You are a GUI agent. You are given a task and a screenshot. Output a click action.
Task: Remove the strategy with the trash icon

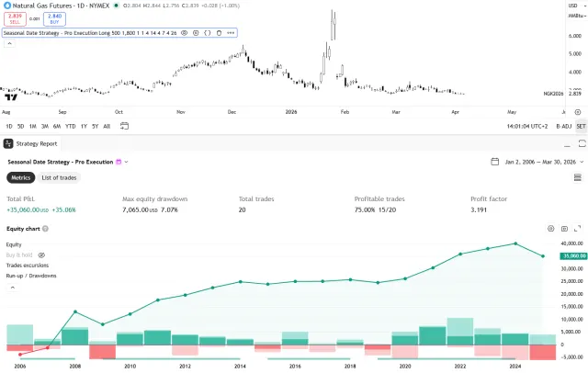click(219, 33)
